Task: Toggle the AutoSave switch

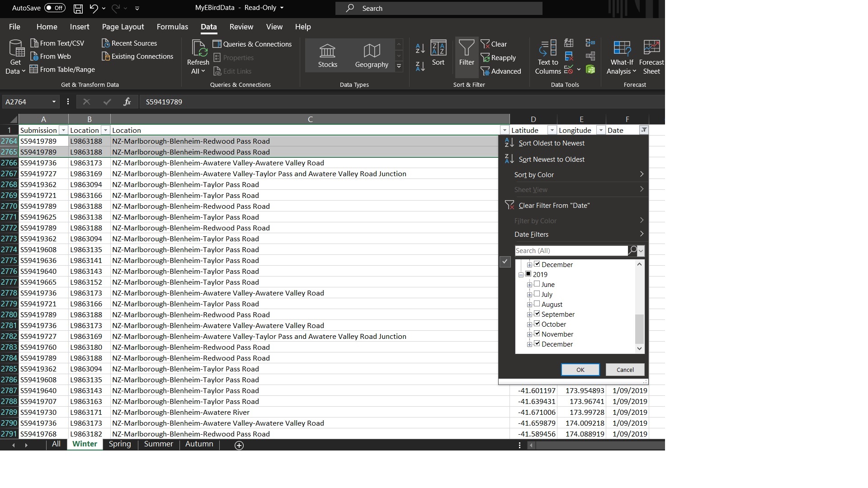Action: coord(55,8)
